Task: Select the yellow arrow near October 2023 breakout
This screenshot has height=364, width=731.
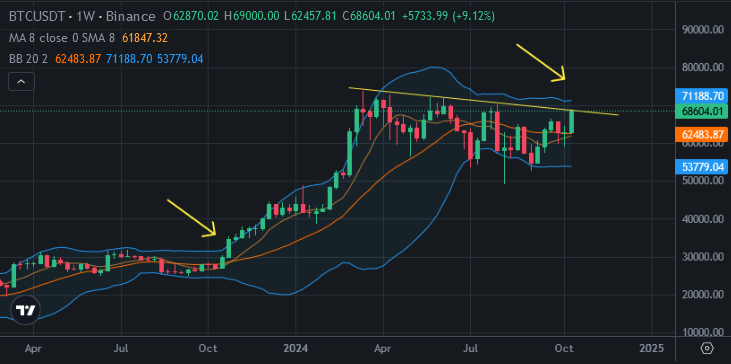Action: [191, 218]
